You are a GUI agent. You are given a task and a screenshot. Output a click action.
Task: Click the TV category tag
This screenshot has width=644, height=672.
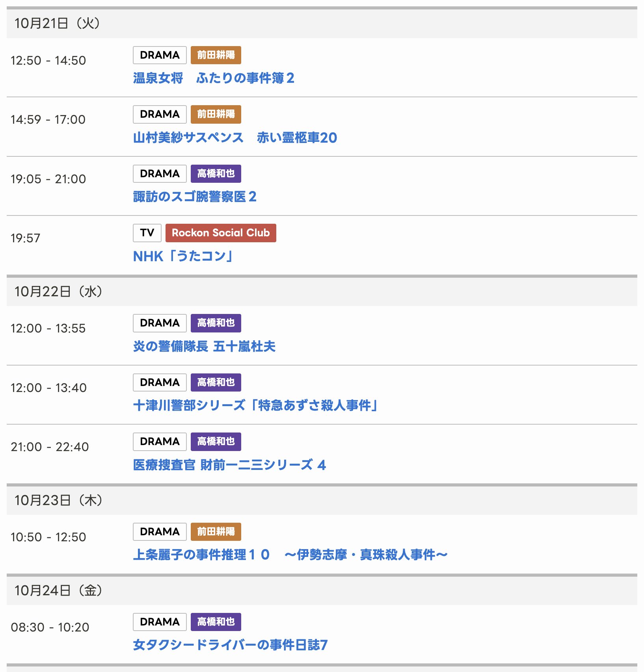(x=147, y=233)
